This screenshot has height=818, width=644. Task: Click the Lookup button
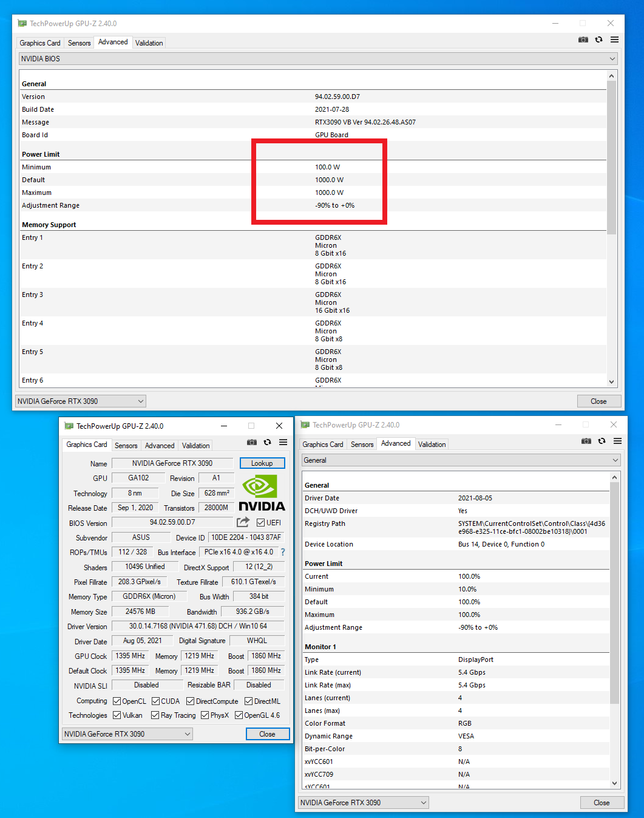262,463
